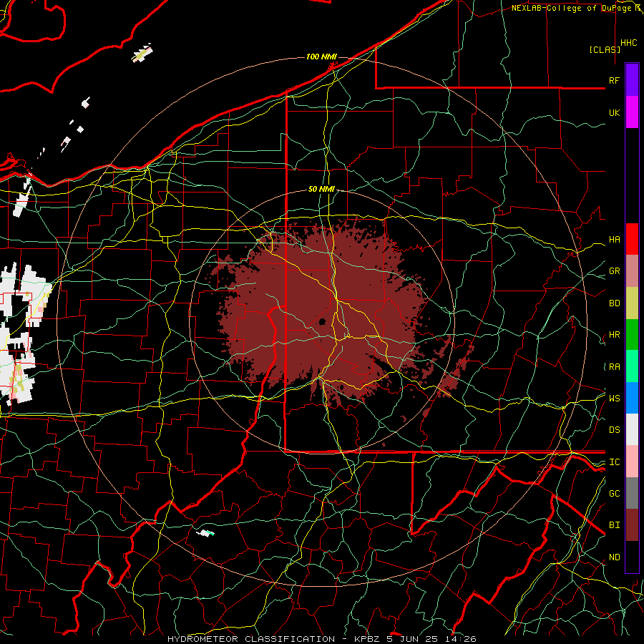Click the BI legend label
644x644 pixels.
(x=614, y=525)
